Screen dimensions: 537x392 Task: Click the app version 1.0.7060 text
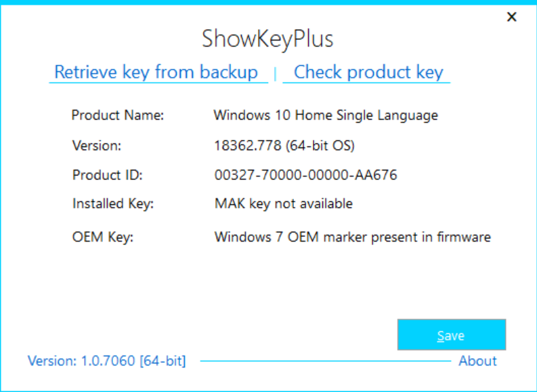click(106, 361)
